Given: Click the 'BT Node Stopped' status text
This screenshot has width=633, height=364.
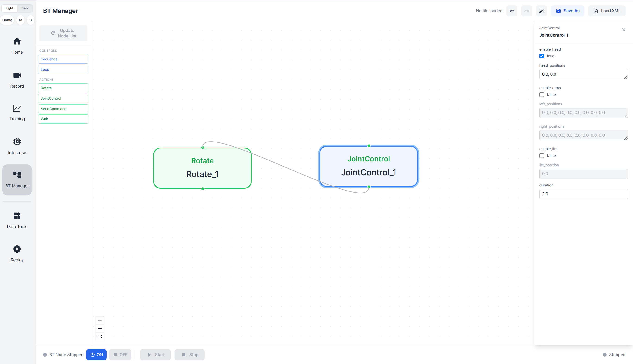Looking at the screenshot, I should point(66,355).
